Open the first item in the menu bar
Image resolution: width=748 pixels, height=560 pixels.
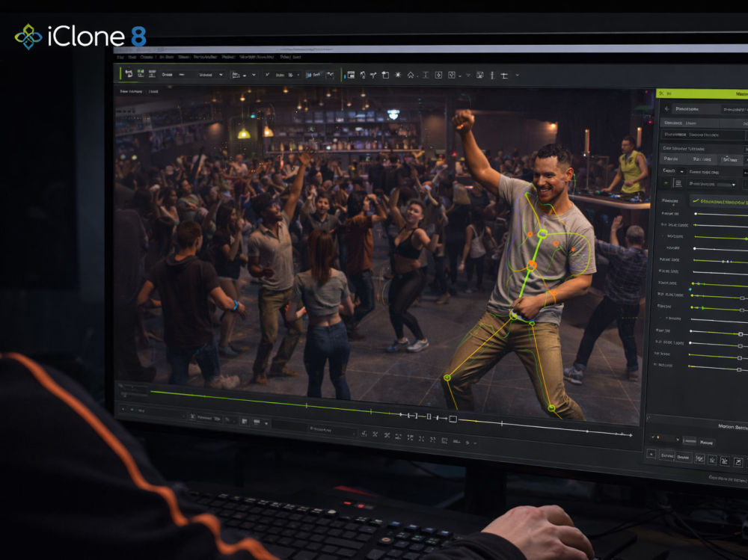(x=120, y=57)
